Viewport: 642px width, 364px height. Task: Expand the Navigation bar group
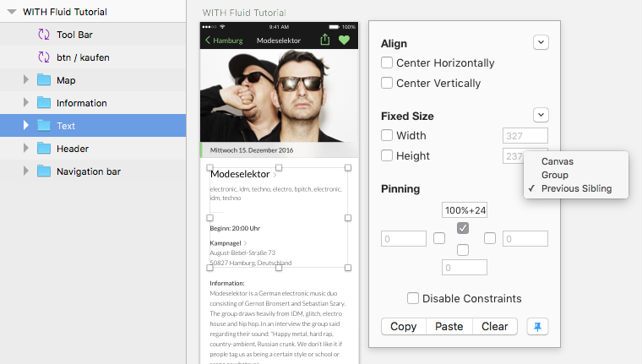[26, 171]
